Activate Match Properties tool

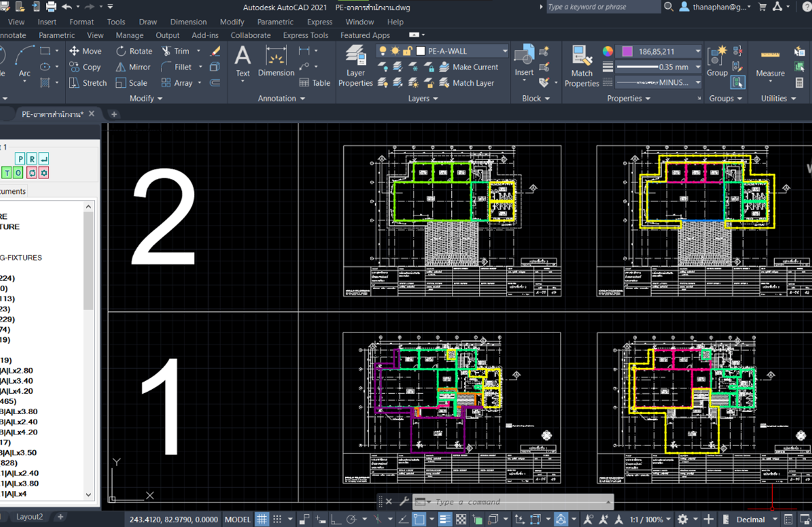click(582, 66)
